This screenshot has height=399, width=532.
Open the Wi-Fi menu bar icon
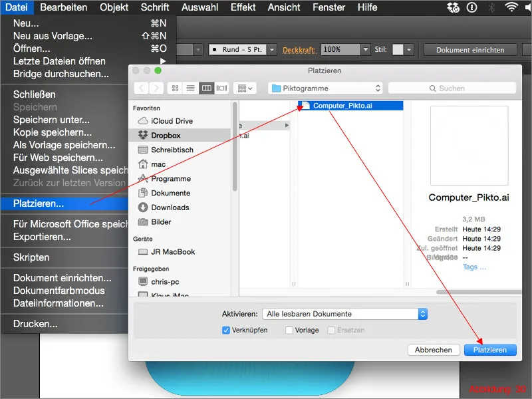tap(511, 7)
